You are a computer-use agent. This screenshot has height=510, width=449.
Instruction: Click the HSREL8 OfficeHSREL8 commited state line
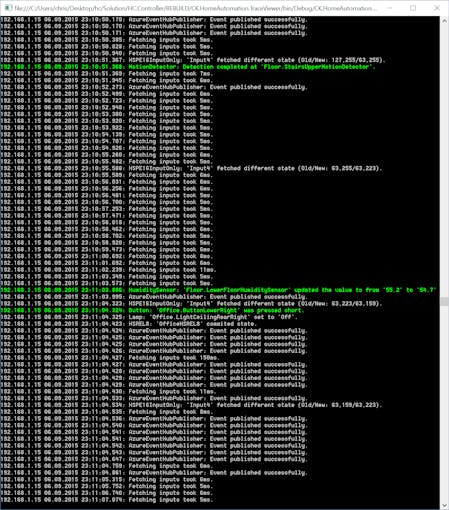128,324
